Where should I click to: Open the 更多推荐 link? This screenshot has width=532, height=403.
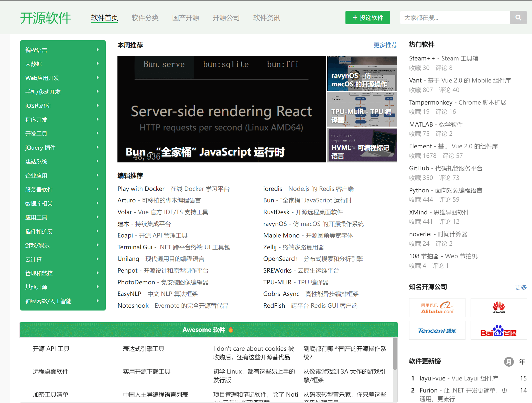point(385,45)
